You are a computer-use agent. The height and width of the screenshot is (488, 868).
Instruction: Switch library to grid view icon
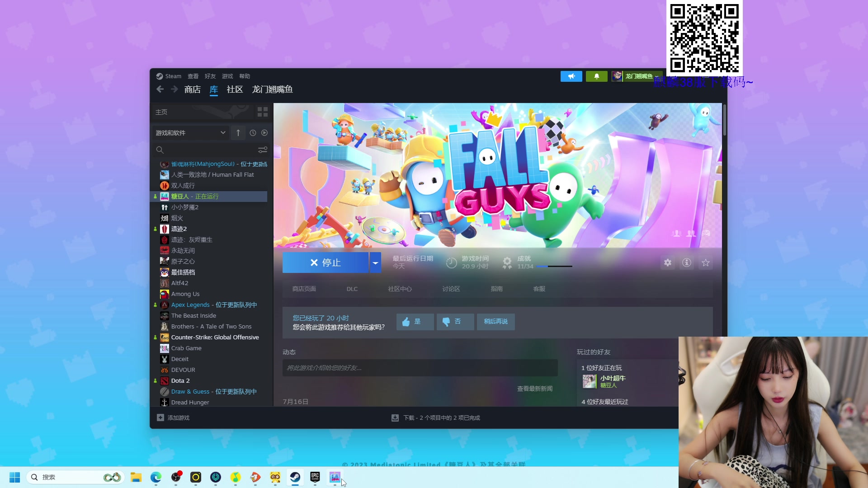pyautogui.click(x=262, y=112)
